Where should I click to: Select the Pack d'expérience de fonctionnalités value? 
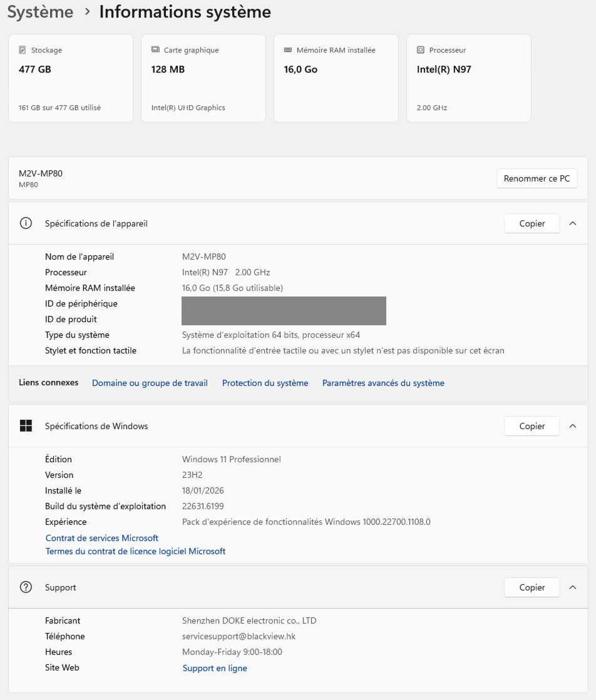(x=306, y=522)
